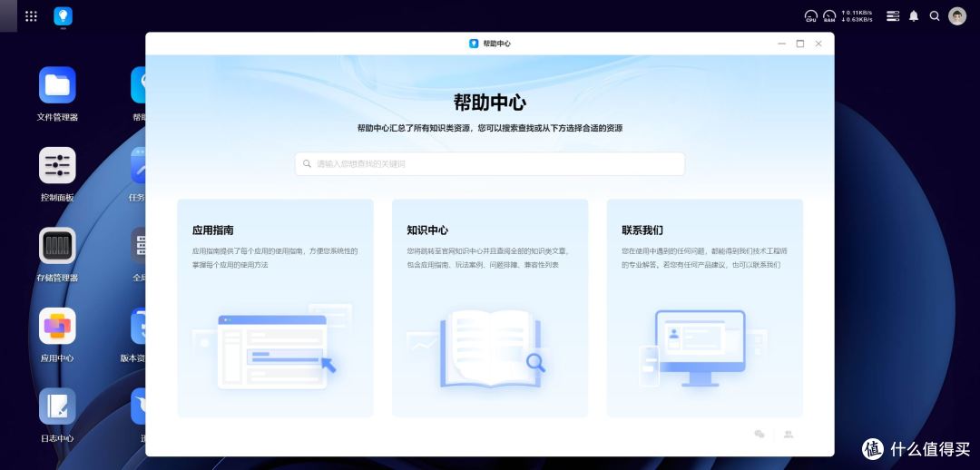Open the RAM usage gauge
Viewport: 980px width, 470px height.
(x=829, y=16)
